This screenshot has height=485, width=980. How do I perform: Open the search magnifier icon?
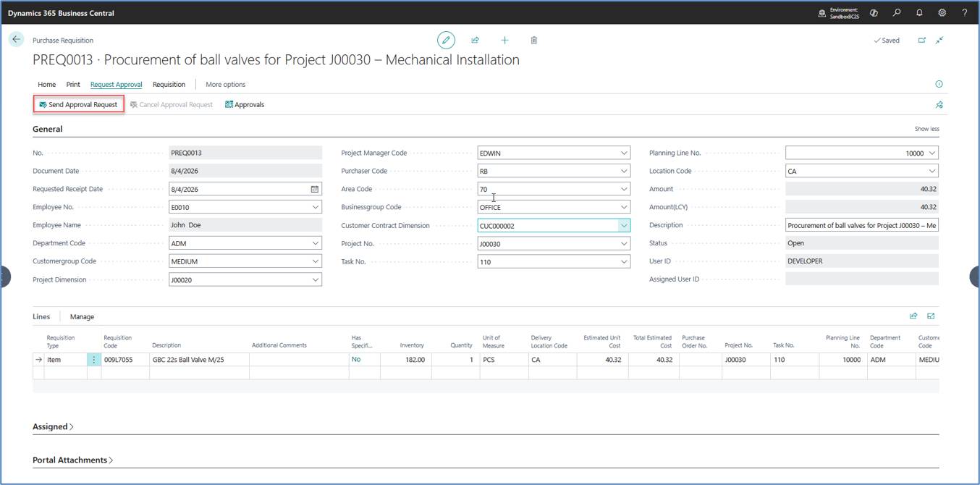click(x=897, y=12)
